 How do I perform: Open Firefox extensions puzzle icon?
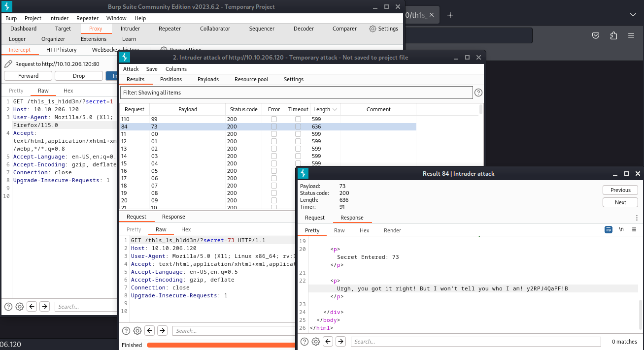[x=613, y=35]
